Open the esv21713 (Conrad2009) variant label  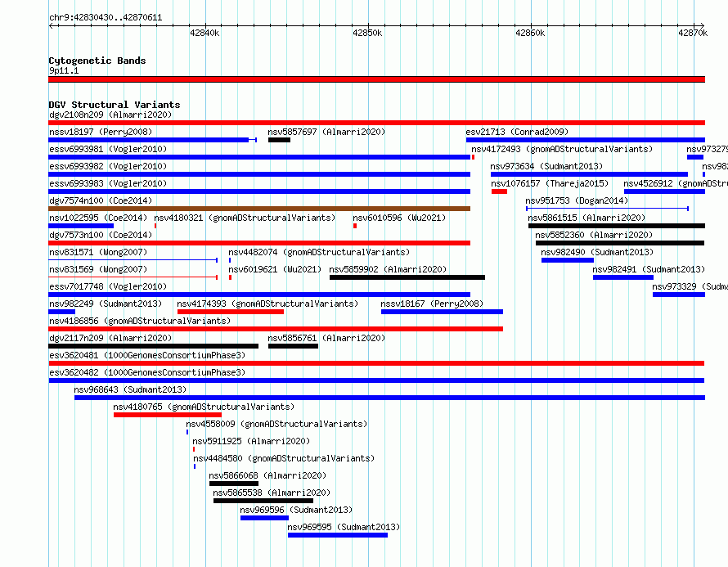[x=517, y=132]
